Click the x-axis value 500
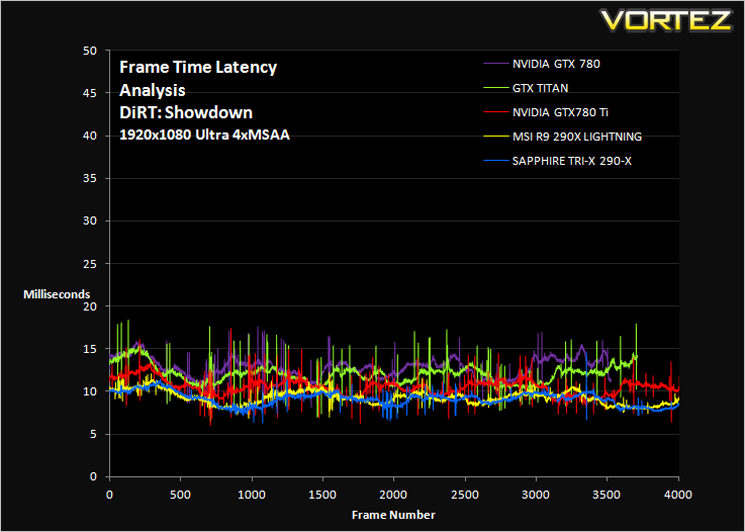This screenshot has height=532, width=745. (181, 495)
